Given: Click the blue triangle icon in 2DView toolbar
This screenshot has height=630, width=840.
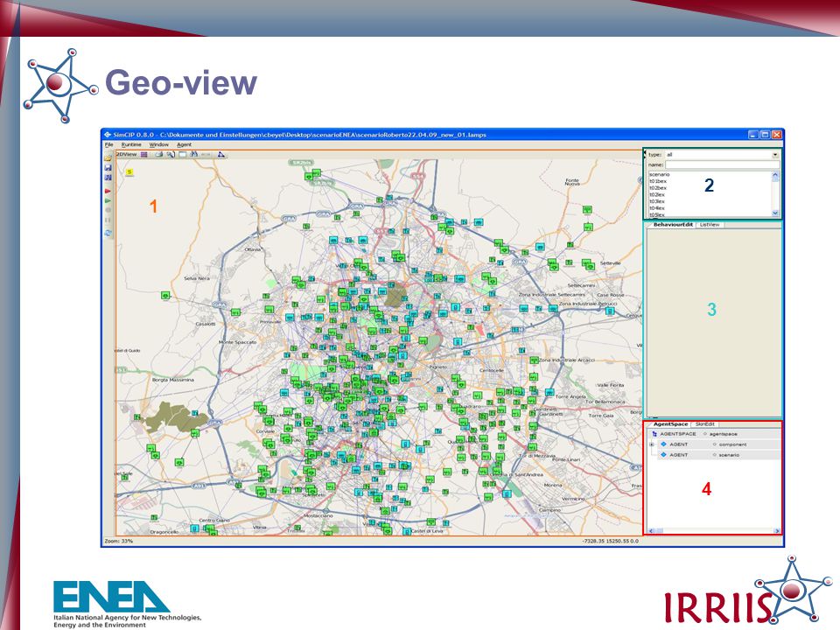Looking at the screenshot, I should coord(221,154).
